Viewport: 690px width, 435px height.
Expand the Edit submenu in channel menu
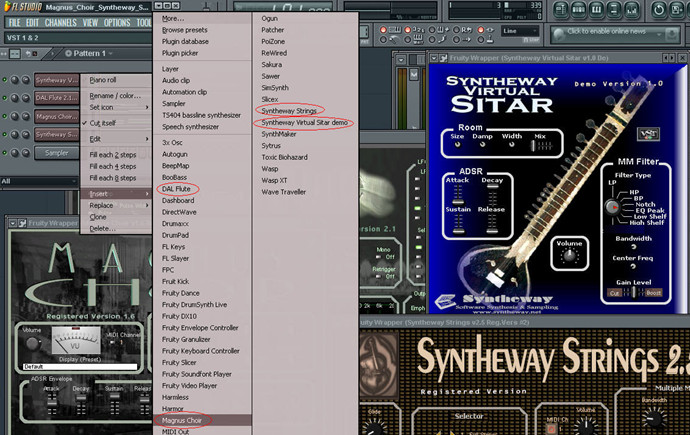116,139
